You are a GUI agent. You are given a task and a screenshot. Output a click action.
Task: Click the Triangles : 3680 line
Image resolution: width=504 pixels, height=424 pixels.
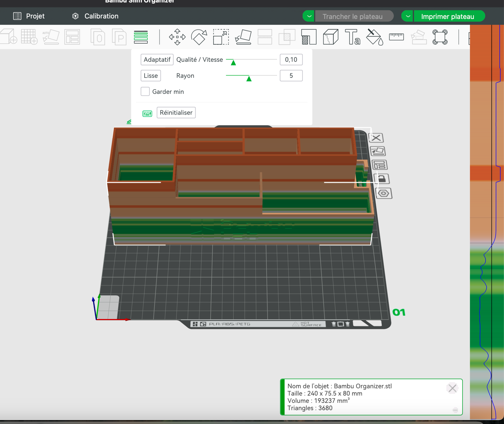tap(310, 408)
